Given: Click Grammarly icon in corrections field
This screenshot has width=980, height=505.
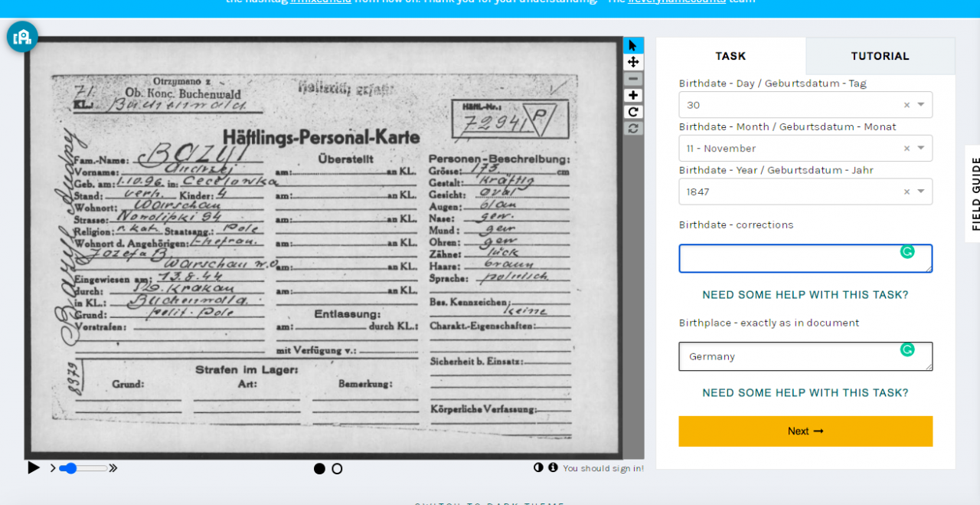Looking at the screenshot, I should click(907, 251).
